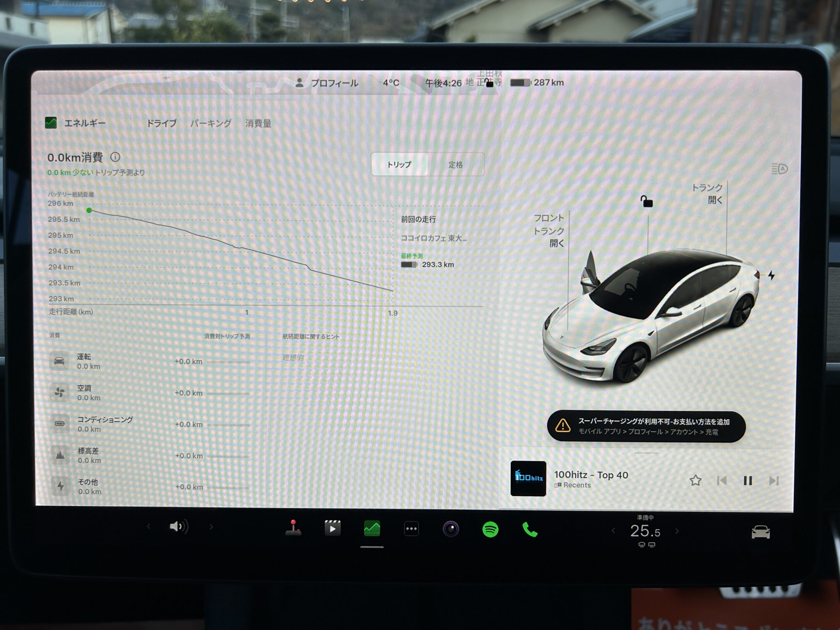The height and width of the screenshot is (630, 840).
Task: Skip to previous track
Action: tap(722, 481)
